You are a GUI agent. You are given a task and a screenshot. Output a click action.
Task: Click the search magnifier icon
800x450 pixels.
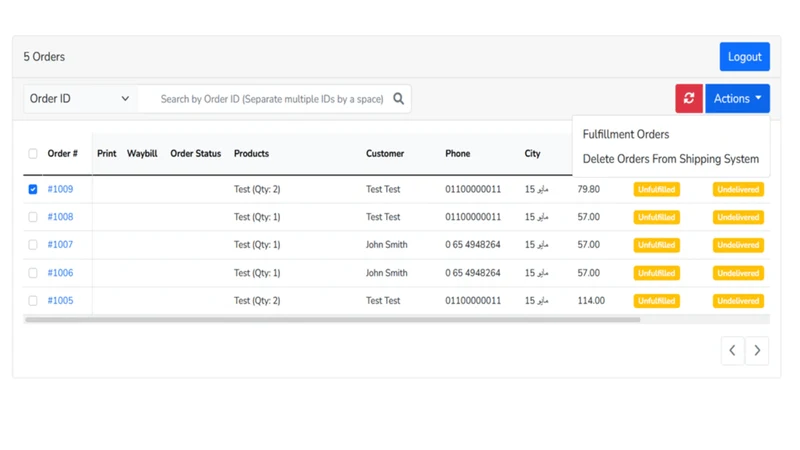tap(398, 98)
